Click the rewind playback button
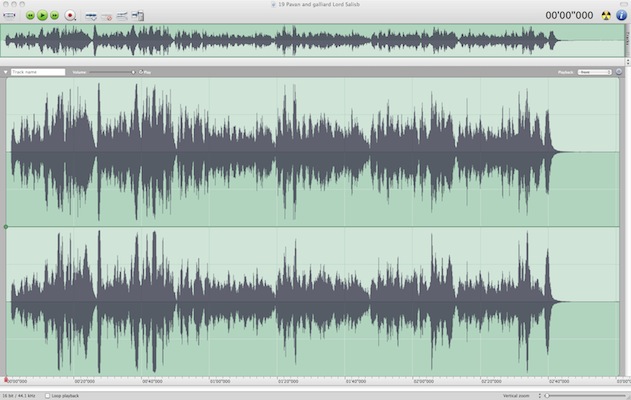Screen dimensions: 631x400 (x=30, y=16)
